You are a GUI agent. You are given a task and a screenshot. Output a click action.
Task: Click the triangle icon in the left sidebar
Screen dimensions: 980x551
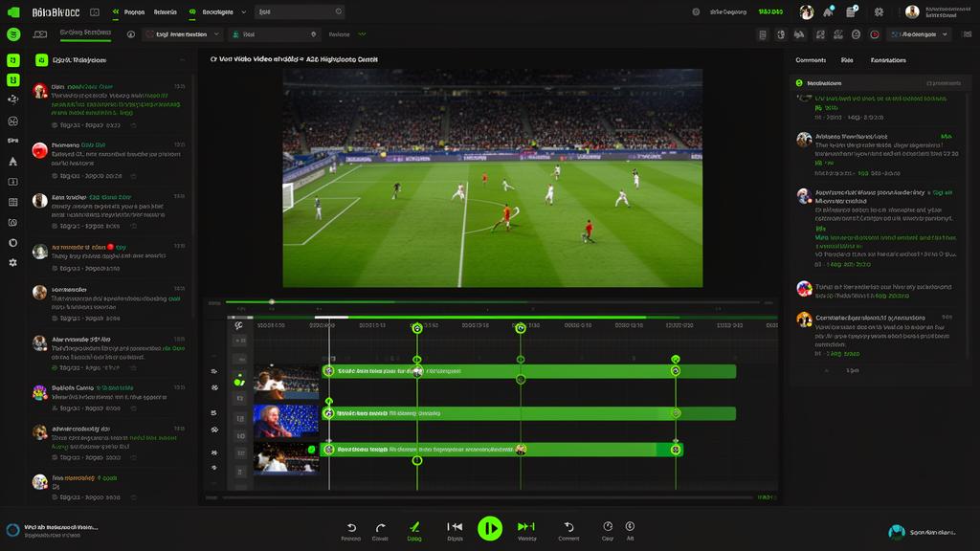[13, 161]
